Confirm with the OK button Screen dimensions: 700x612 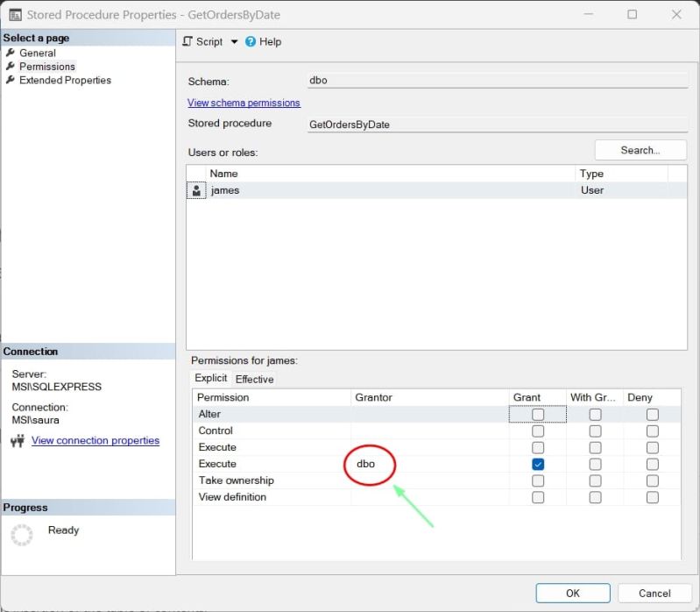pos(573,594)
